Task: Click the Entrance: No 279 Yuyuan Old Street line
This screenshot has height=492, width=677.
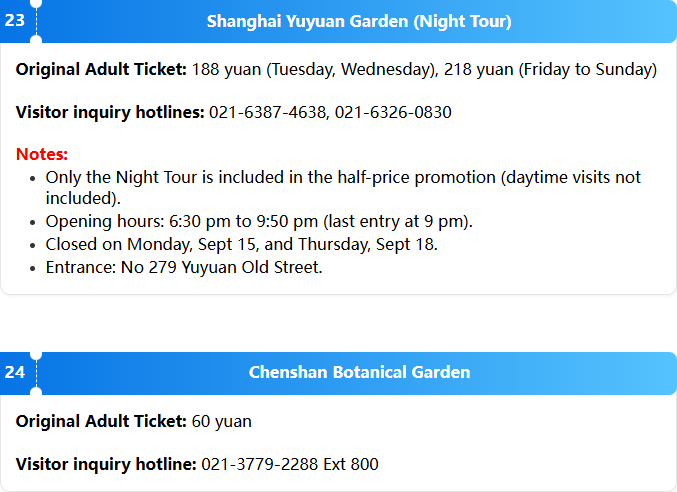Action: click(184, 268)
